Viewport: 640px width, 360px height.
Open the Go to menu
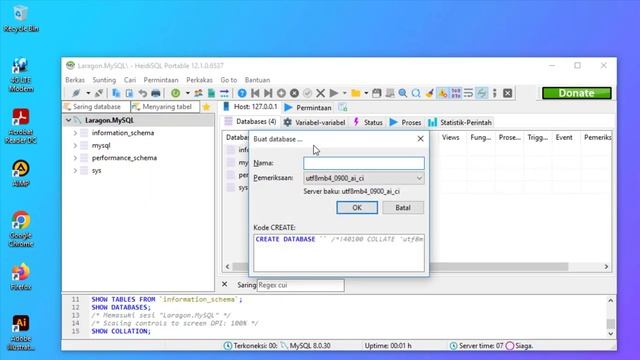229,80
